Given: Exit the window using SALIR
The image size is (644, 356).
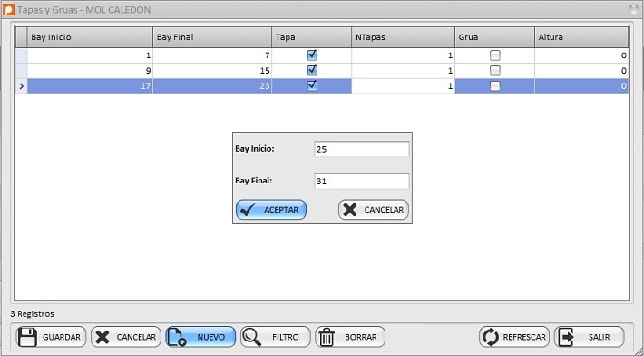Looking at the screenshot, I should tap(589, 337).
